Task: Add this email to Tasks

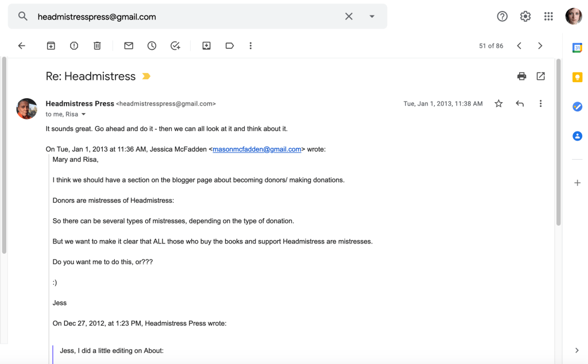Action: [x=176, y=46]
